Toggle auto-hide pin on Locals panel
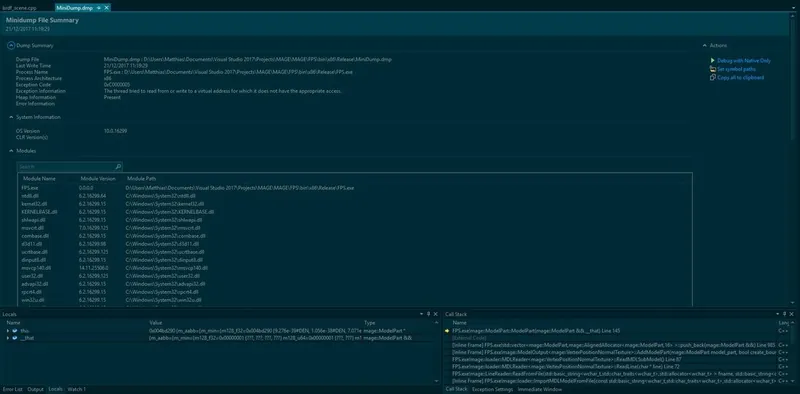 pyautogui.click(x=429, y=314)
